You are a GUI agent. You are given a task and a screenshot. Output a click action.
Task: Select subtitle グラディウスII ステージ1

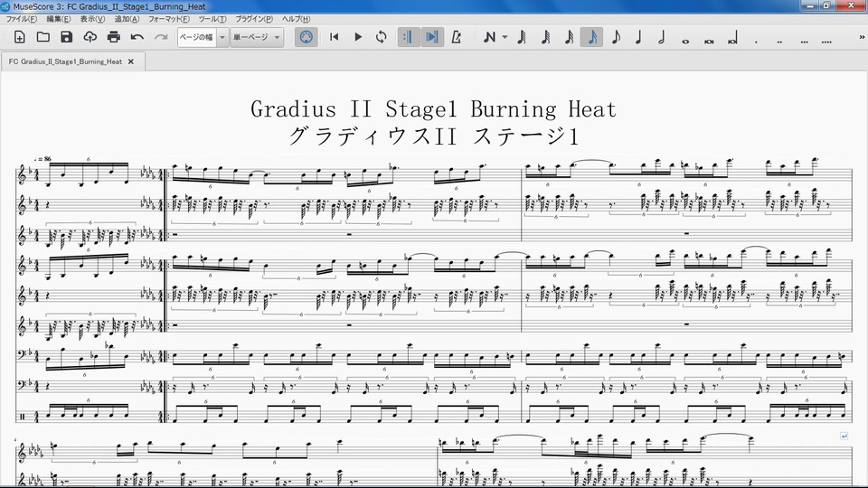[433, 136]
